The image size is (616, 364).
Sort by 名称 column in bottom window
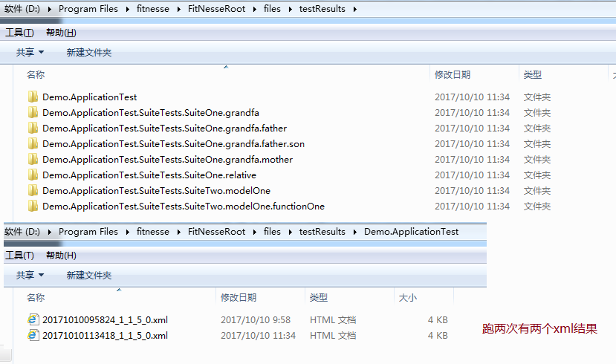(36, 298)
